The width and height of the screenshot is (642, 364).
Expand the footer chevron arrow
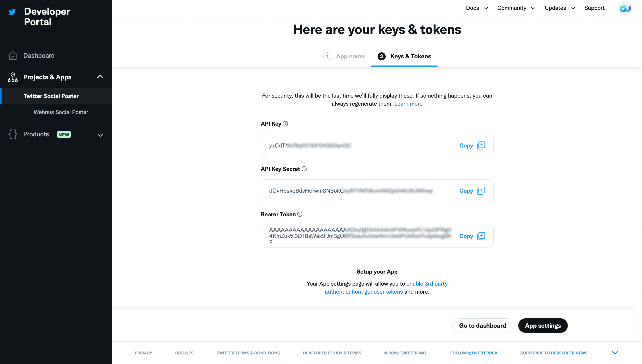tap(615, 353)
